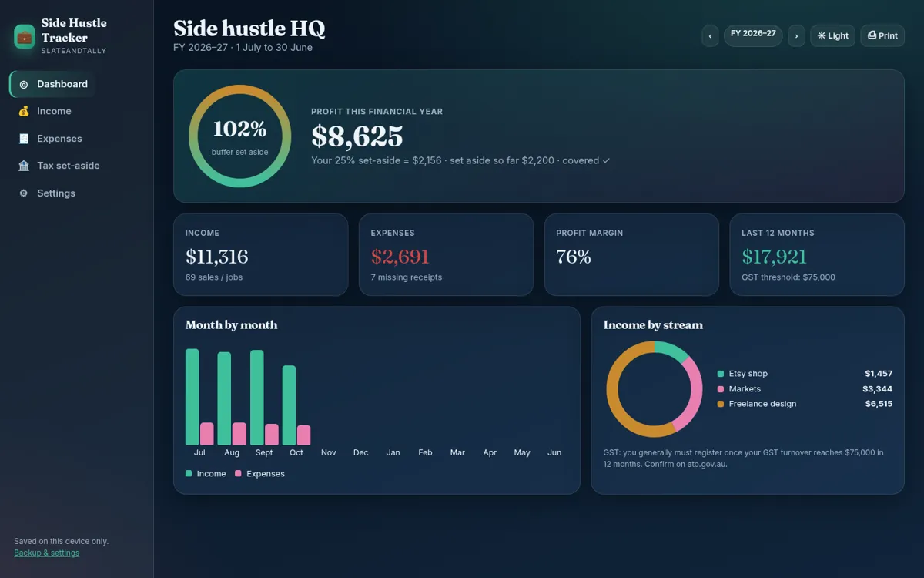Image resolution: width=924 pixels, height=578 pixels.
Task: Click the Freelance design legend swatch
Action: [721, 404]
